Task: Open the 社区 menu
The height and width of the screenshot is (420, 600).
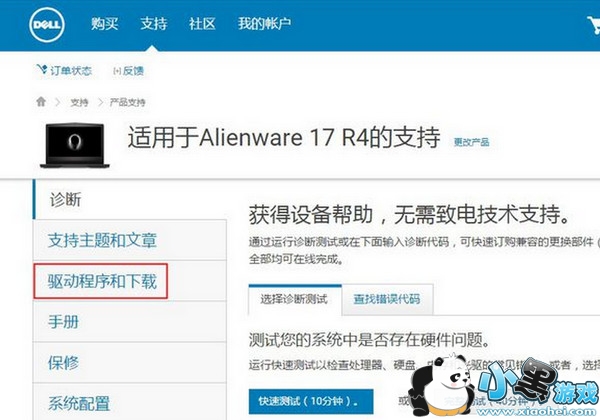Action: click(202, 24)
